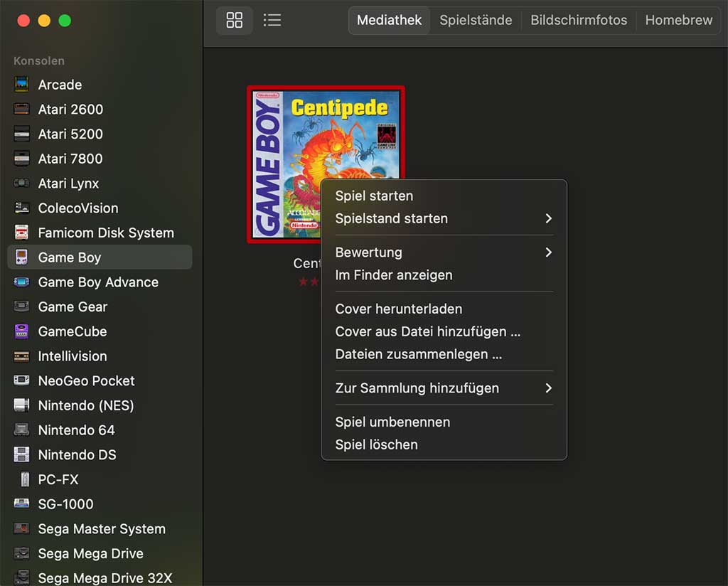Expand the Spielstand starten submenu arrow
This screenshot has height=586, width=728.
(548, 218)
